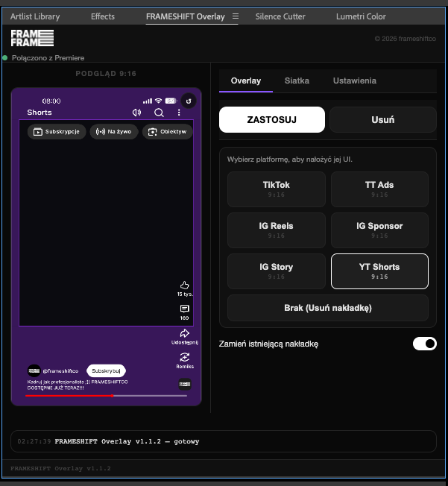
Task: Click the preview refresh icon
Action: [x=189, y=101]
